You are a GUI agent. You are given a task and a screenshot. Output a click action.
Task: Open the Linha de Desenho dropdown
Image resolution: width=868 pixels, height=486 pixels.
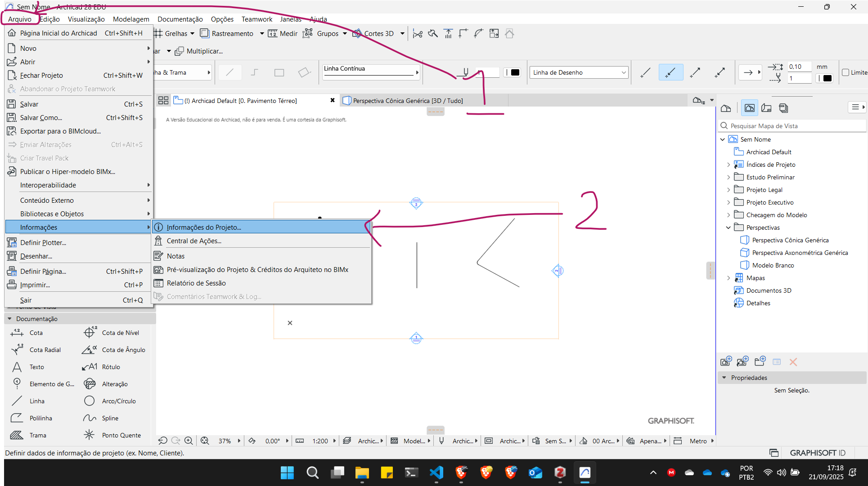point(579,72)
